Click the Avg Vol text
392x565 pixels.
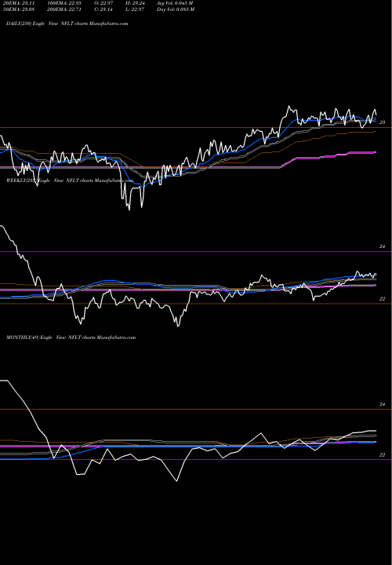click(175, 3)
